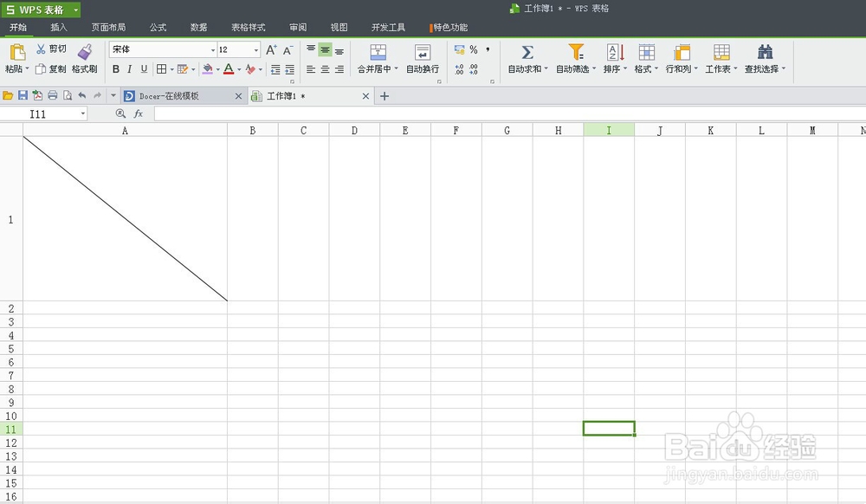Open the font size dropdown showing 12
Image resolution: width=866 pixels, height=504 pixels.
click(256, 49)
